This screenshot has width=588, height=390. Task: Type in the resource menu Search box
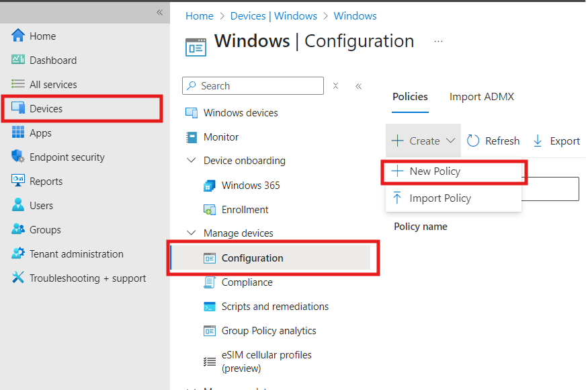click(259, 86)
